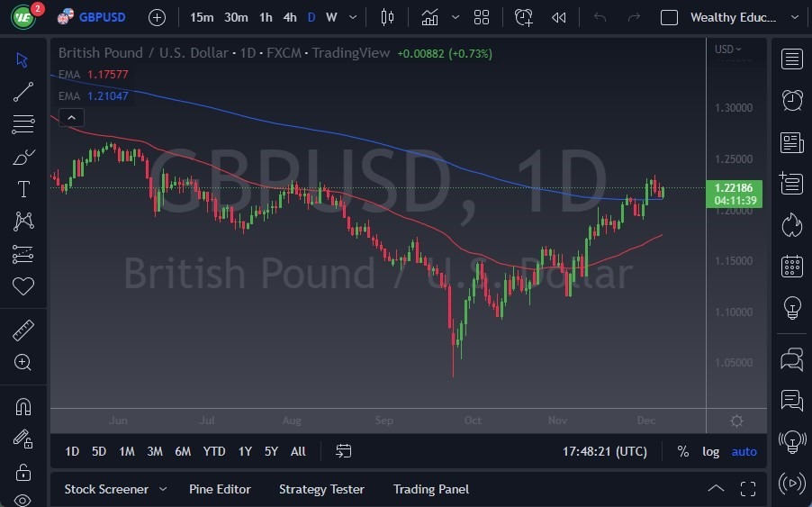Viewport: 812px width, 507px height.
Task: Undo the last chart action
Action: click(600, 18)
